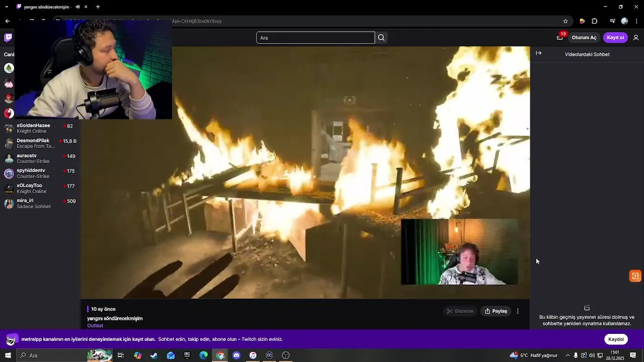Screen dimensions: 644x362
Task: Click the Outlast clip video player
Action: point(305,172)
